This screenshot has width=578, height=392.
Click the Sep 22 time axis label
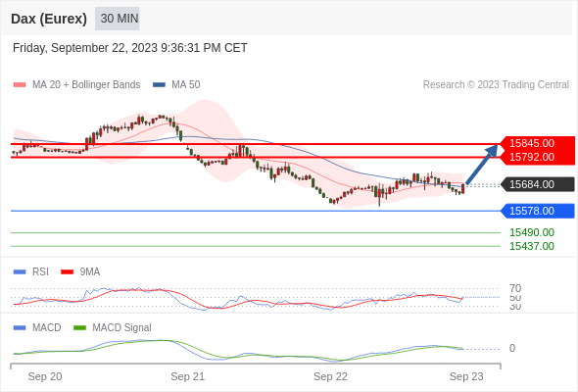330,376
